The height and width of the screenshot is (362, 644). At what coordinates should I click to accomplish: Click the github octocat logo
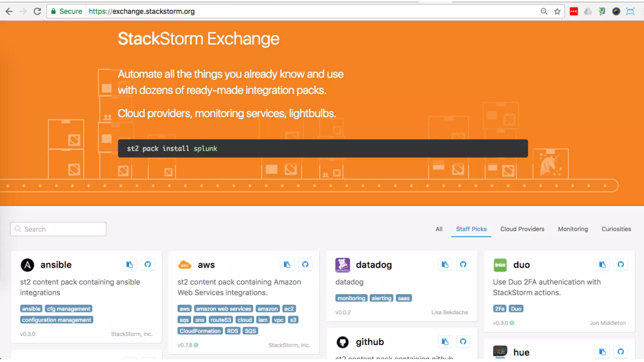point(343,342)
